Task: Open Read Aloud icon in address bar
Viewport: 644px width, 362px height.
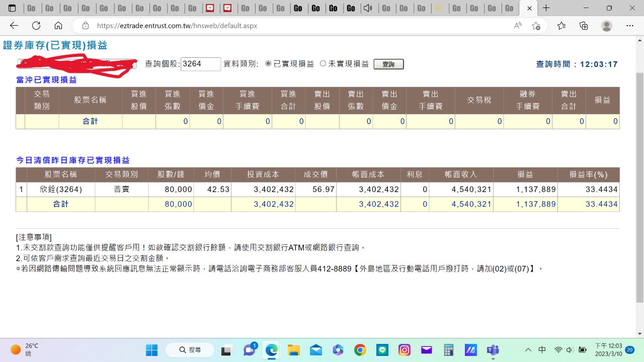Action: tap(518, 26)
